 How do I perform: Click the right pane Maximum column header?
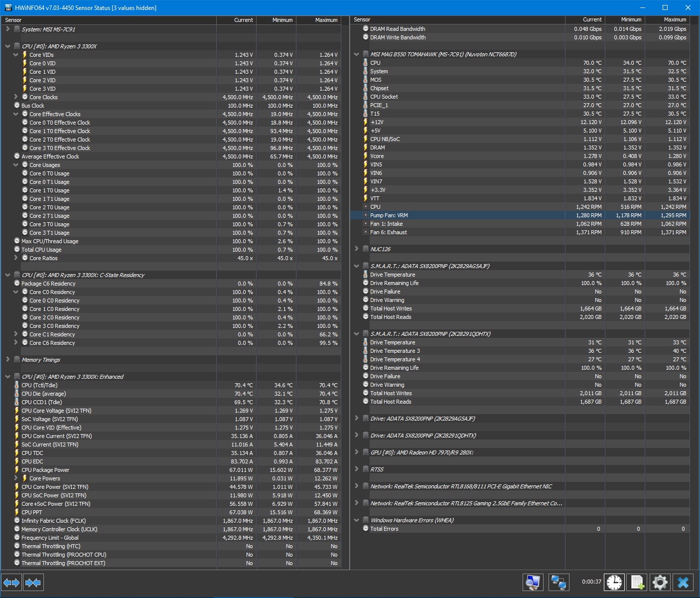[667, 20]
